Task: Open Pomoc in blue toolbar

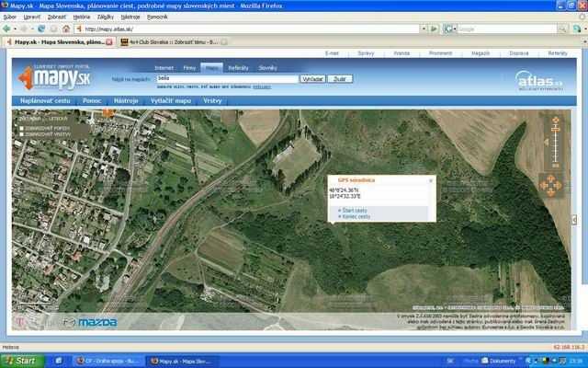Action: click(92, 100)
